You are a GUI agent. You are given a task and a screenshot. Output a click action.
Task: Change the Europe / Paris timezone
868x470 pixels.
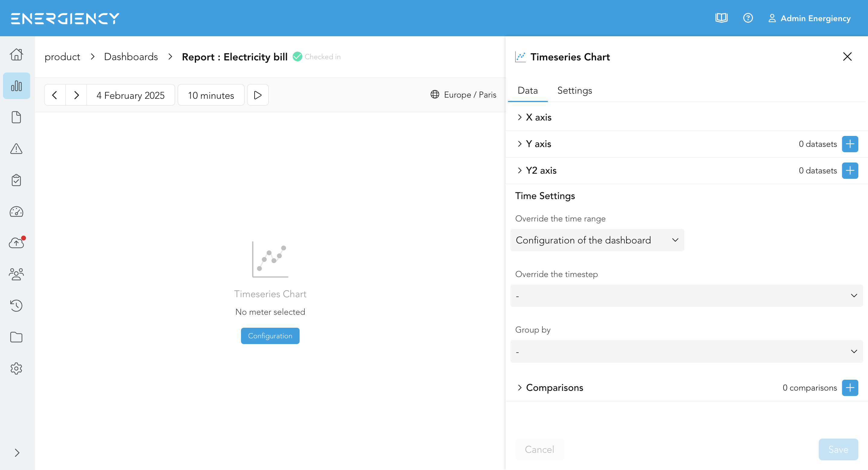tap(463, 95)
